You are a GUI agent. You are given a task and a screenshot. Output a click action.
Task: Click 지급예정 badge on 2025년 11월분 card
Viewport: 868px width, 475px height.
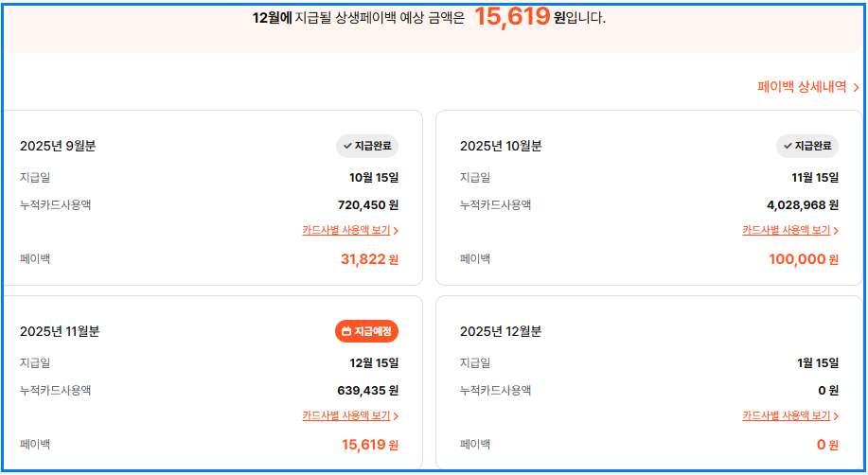(366, 331)
